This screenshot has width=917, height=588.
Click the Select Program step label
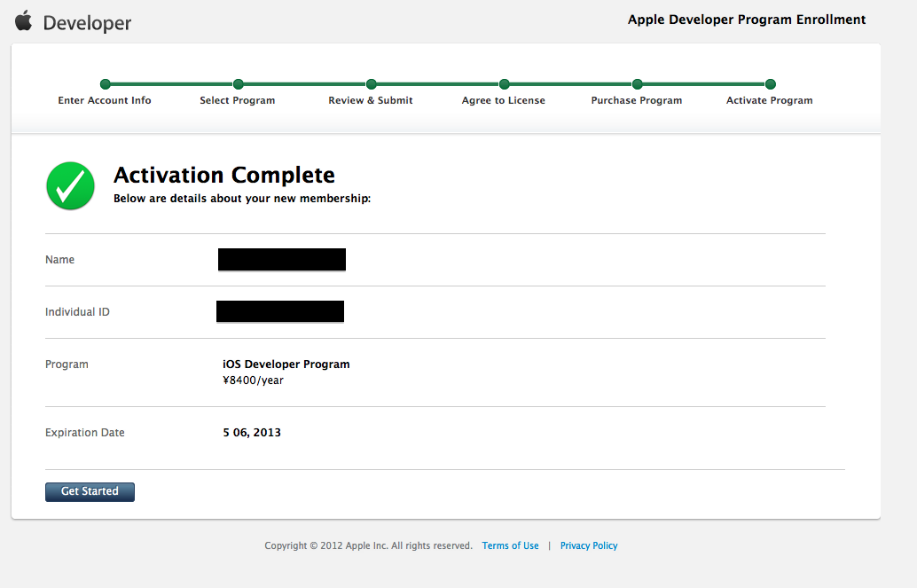238,100
